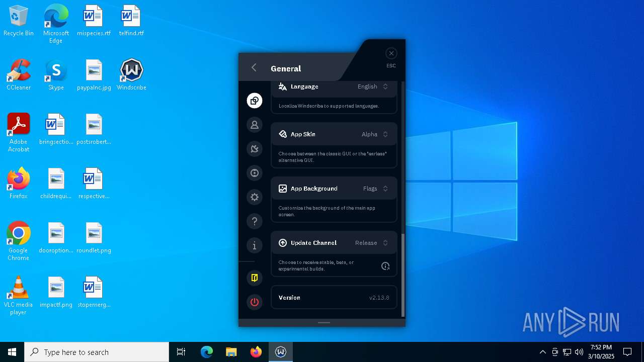Select telfind.rtf desktop file
This screenshot has width=644, height=362.
[x=131, y=21]
